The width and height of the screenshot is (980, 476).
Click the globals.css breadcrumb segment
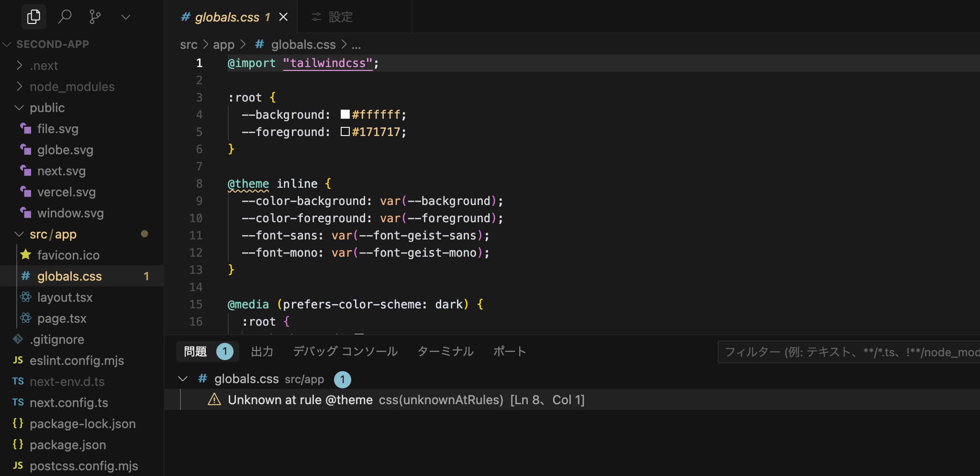point(303,45)
